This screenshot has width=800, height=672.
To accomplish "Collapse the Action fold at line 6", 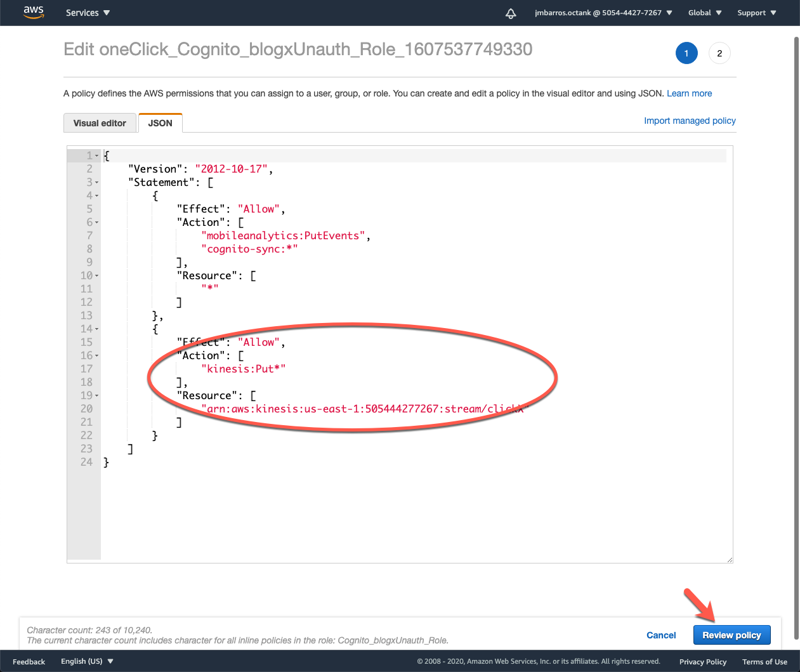I will click(x=97, y=223).
